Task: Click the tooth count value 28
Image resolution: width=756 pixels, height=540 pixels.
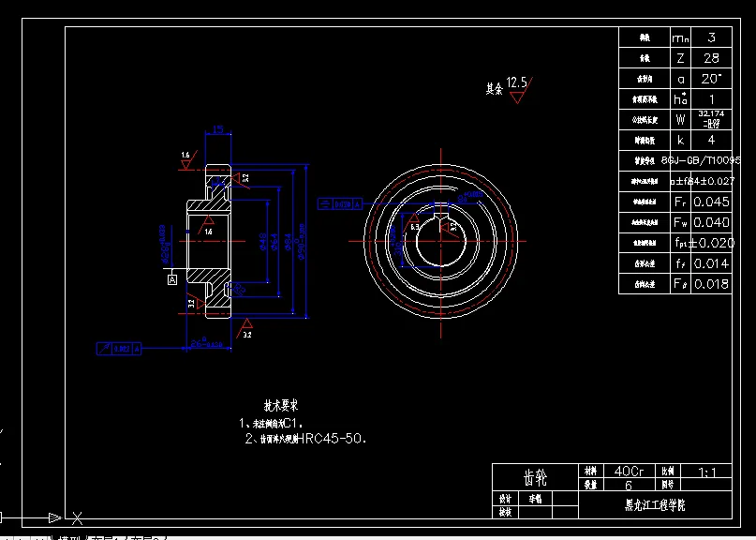Action: click(x=712, y=58)
